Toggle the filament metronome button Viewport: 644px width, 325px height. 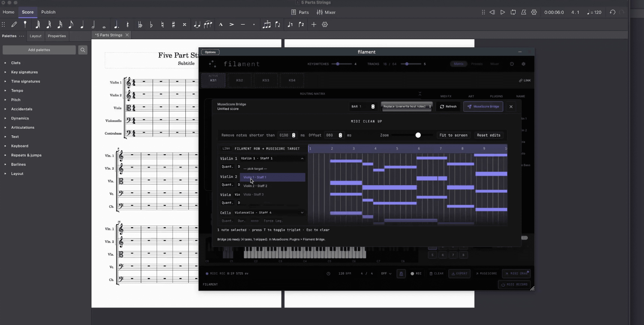click(x=401, y=274)
